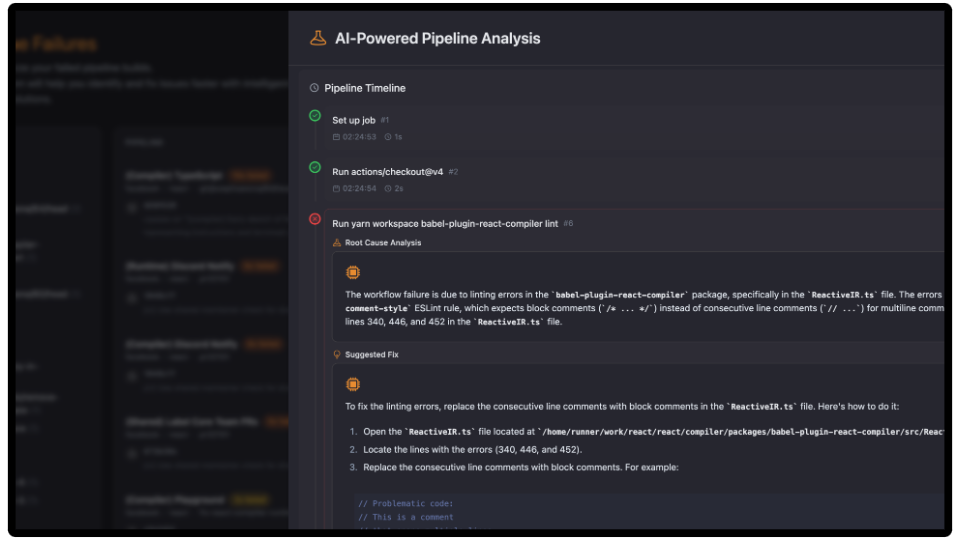Viewport: 960px width, 540px height.
Task: Click the AI-Powered Pipeline Analysis title
Action: pyautogui.click(x=437, y=38)
